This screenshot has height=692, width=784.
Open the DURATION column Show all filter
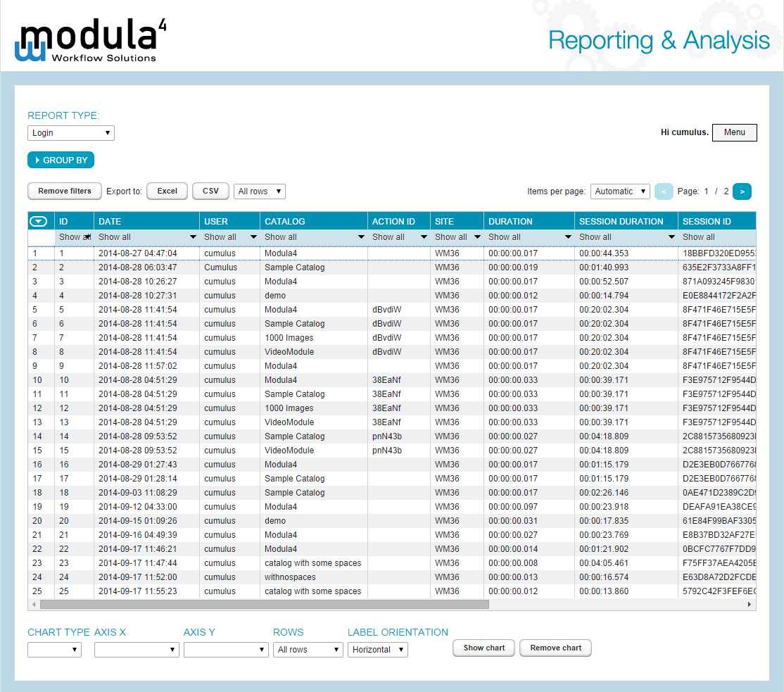point(529,237)
